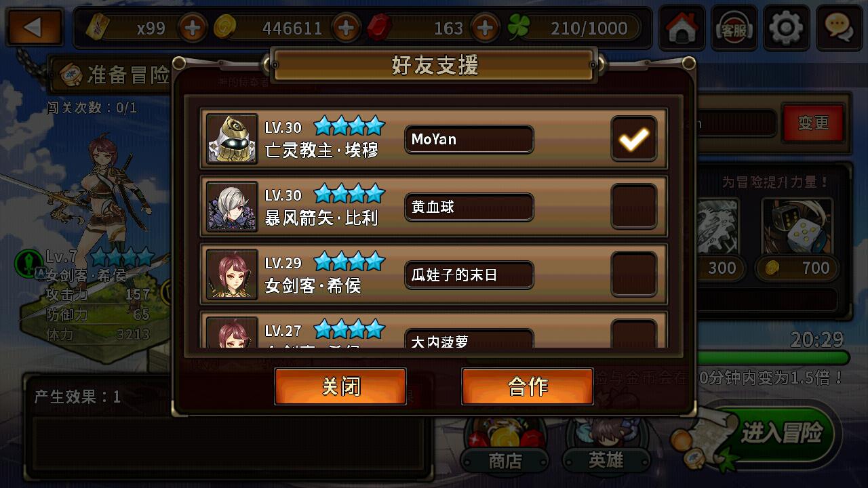
Task: Open the chat bubble icon
Action: coord(839,28)
